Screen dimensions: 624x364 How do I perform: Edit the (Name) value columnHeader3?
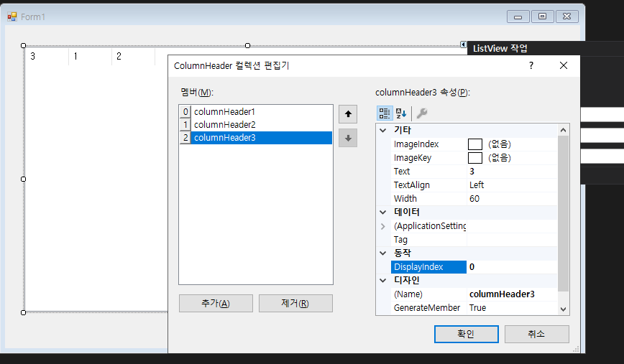512,294
